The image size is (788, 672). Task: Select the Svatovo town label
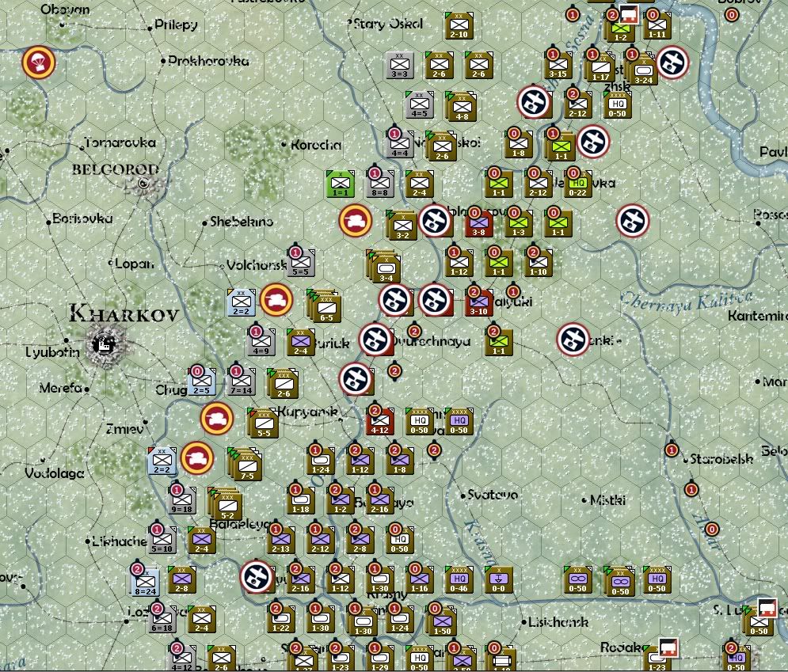(x=493, y=495)
